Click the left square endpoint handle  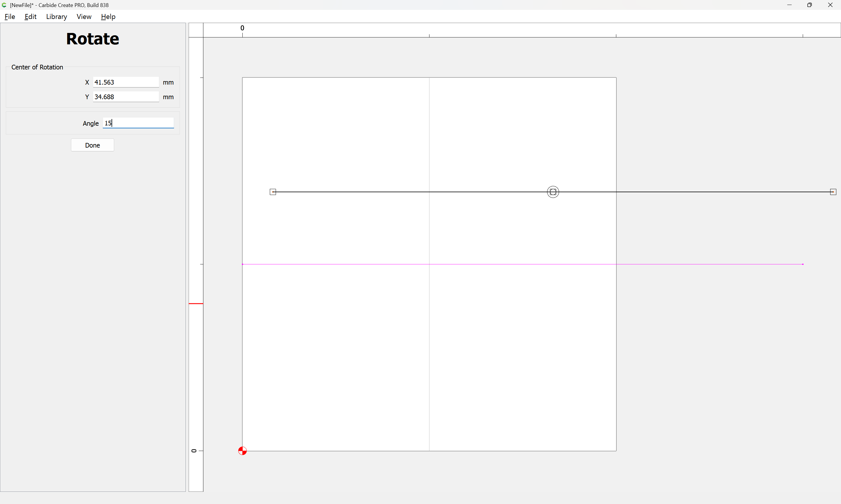point(273,192)
